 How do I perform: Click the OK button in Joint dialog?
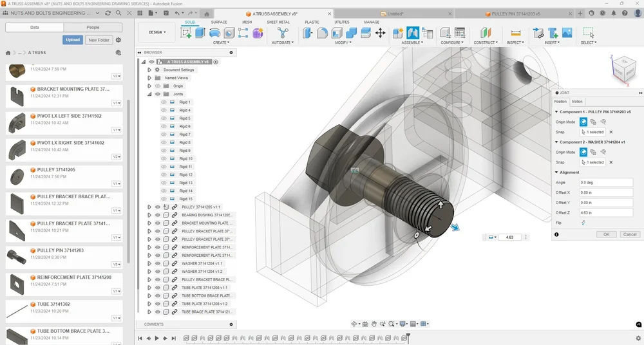pyautogui.click(x=606, y=234)
